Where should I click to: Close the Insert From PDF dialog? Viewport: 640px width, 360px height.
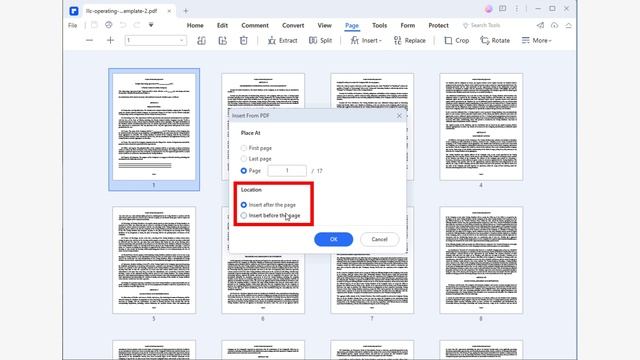399,116
